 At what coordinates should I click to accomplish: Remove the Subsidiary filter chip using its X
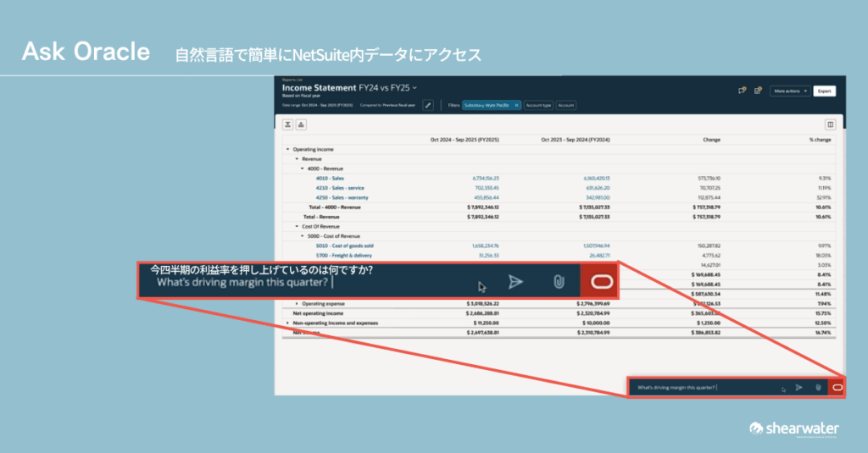click(516, 105)
